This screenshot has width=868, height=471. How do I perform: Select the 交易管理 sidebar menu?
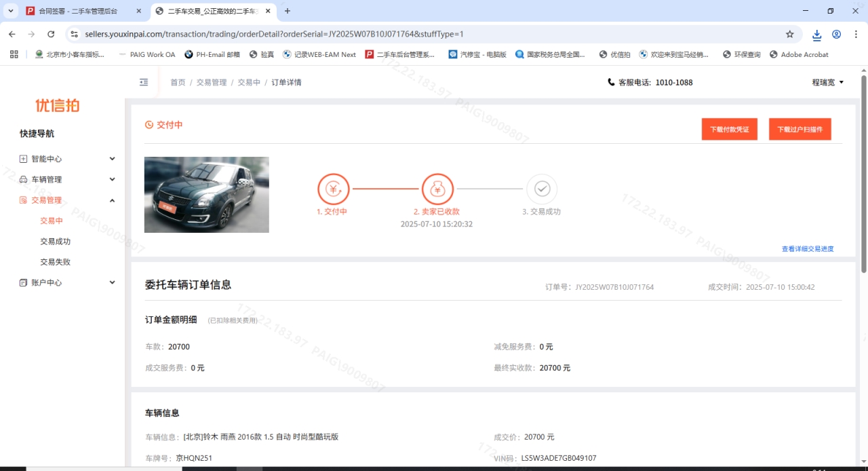tap(47, 200)
